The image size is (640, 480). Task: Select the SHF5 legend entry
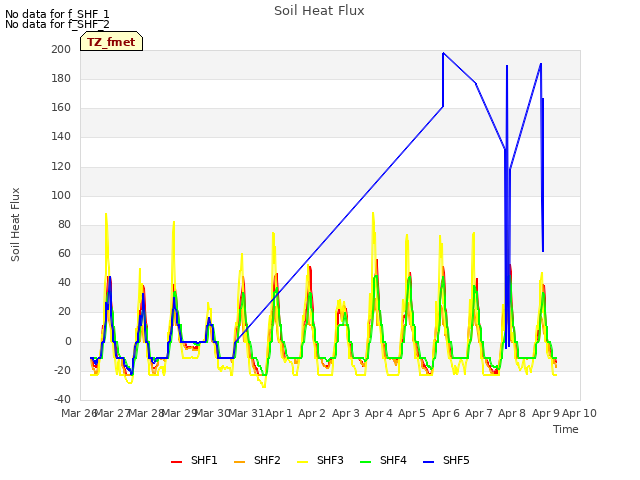click(x=446, y=460)
